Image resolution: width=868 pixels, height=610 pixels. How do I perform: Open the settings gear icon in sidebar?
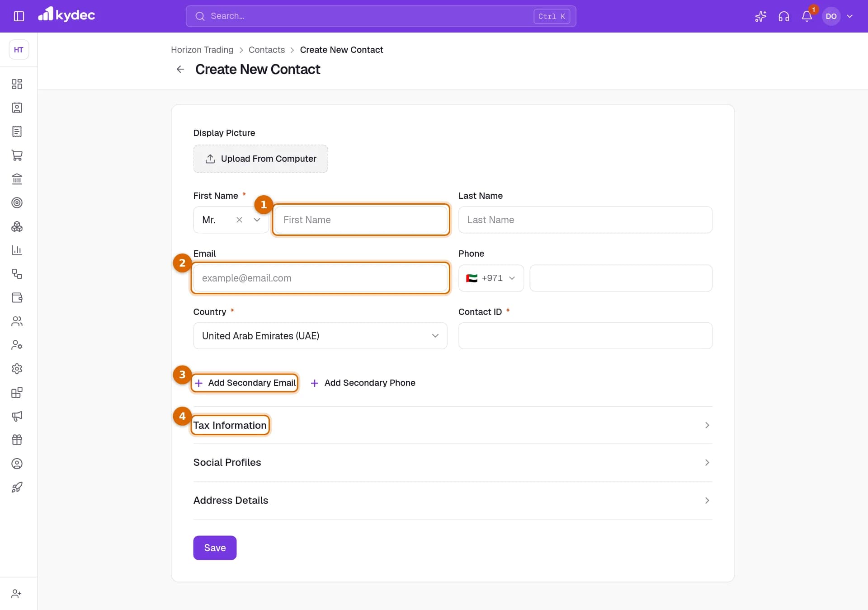(17, 369)
